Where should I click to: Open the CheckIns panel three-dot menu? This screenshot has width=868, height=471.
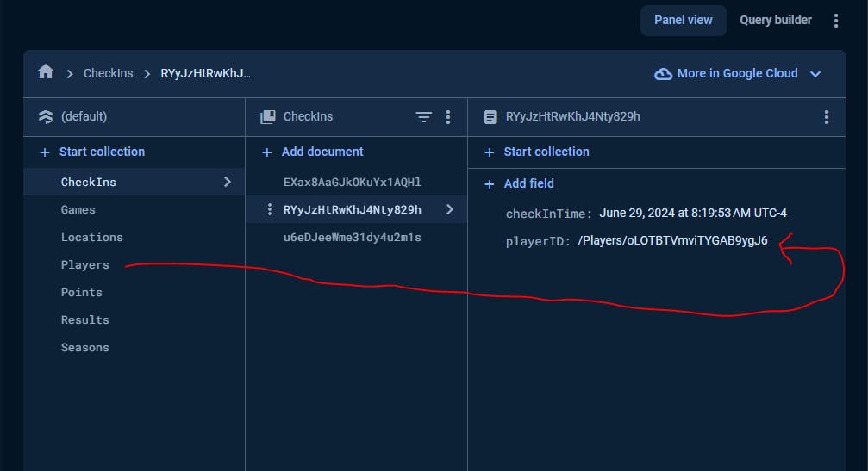pos(448,116)
